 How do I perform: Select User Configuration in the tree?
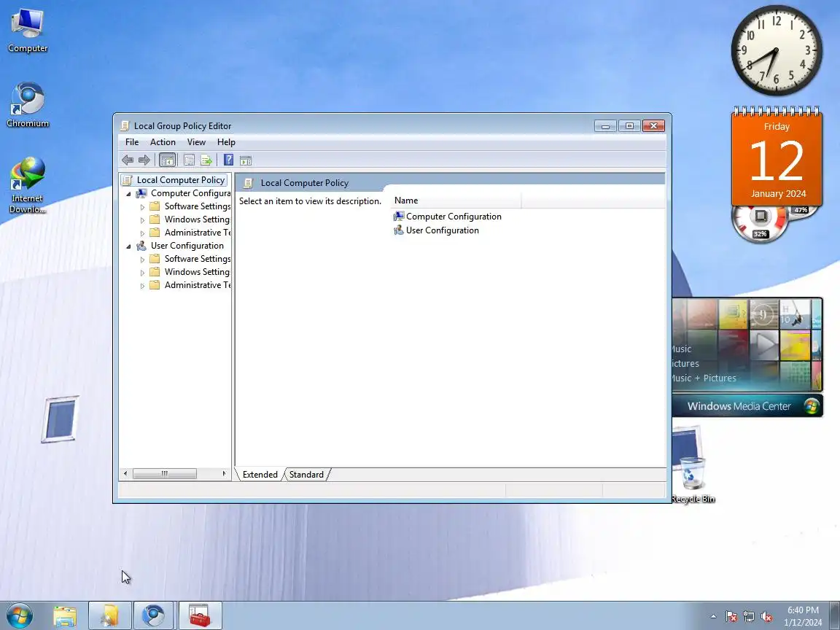coord(187,245)
